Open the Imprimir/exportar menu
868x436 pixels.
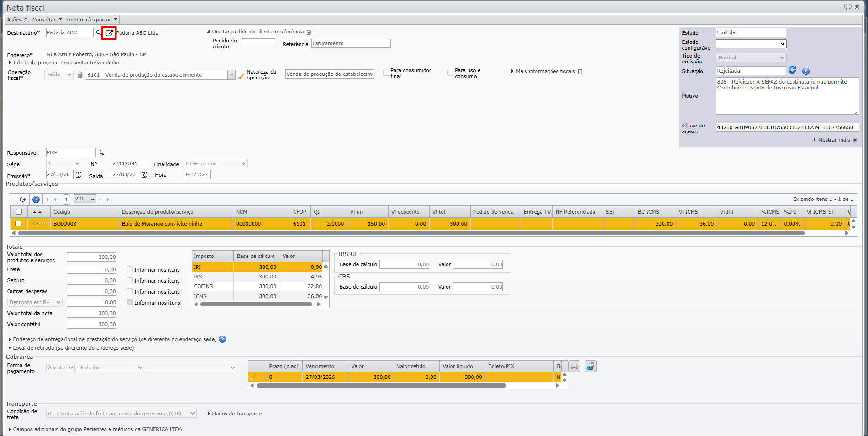point(92,20)
